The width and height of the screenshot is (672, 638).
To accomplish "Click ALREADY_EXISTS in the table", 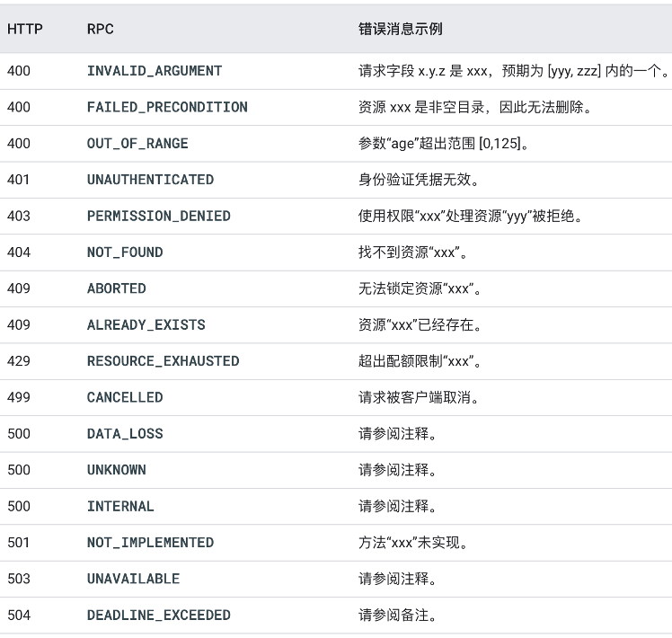I will pyautogui.click(x=146, y=324).
